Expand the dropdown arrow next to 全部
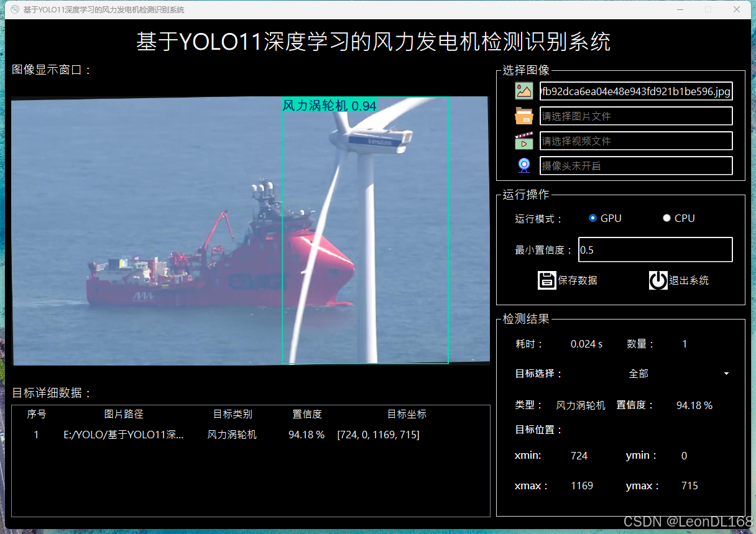The width and height of the screenshot is (756, 534). coord(726,374)
